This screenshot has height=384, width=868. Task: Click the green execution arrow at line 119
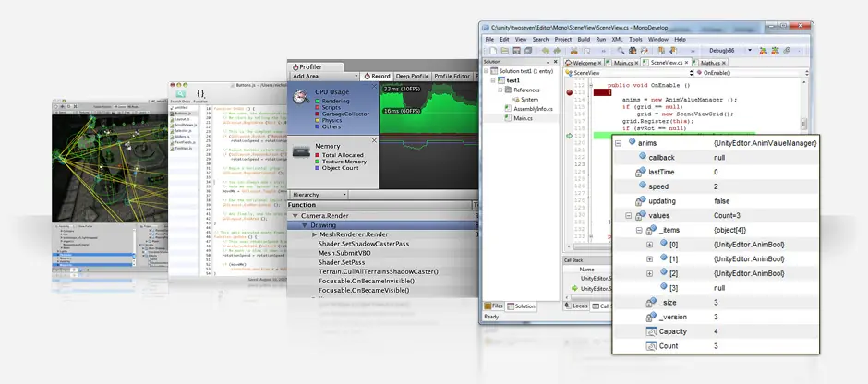point(569,136)
